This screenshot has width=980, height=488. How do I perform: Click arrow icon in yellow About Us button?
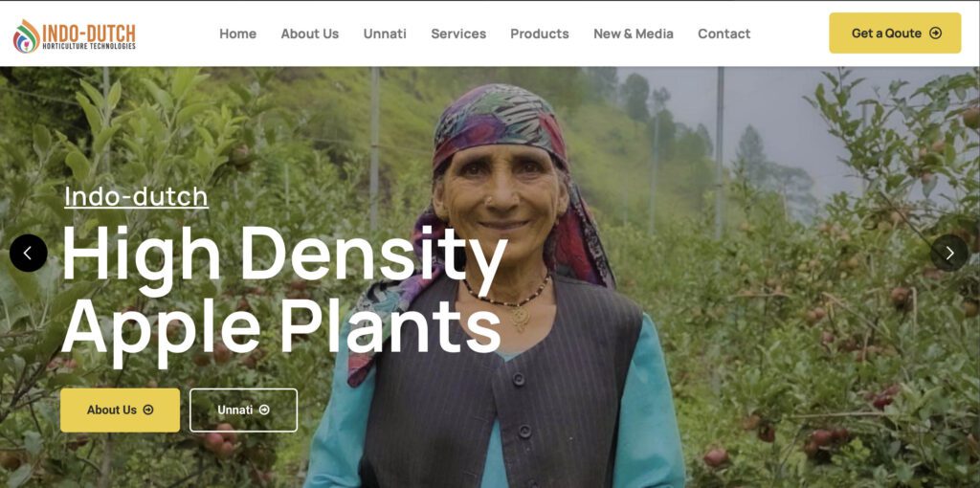[148, 410]
